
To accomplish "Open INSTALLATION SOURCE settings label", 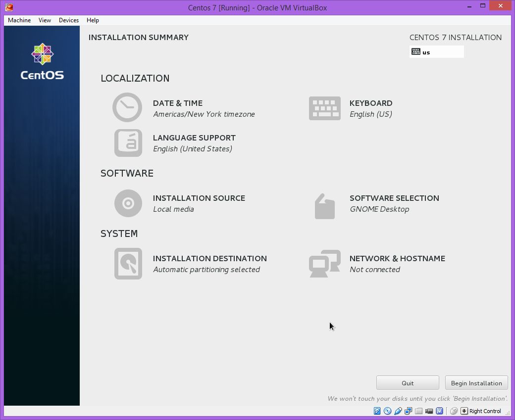I will point(199,198).
